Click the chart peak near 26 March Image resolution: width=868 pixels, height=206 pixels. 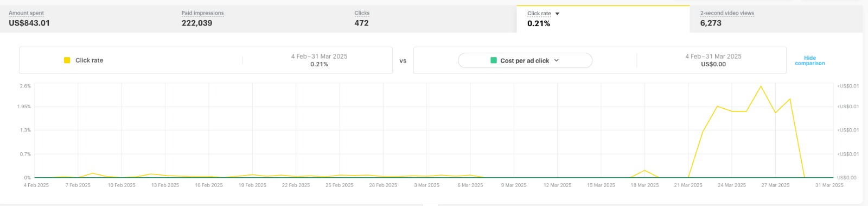click(x=761, y=86)
